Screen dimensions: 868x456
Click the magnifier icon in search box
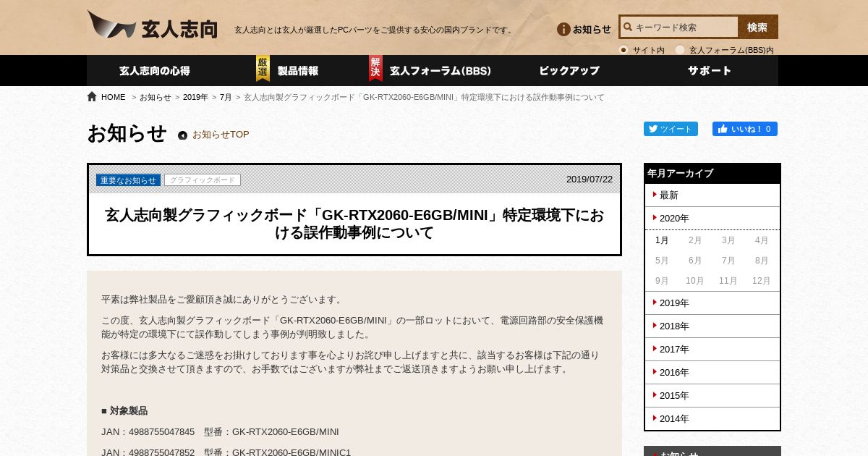pyautogui.click(x=627, y=28)
